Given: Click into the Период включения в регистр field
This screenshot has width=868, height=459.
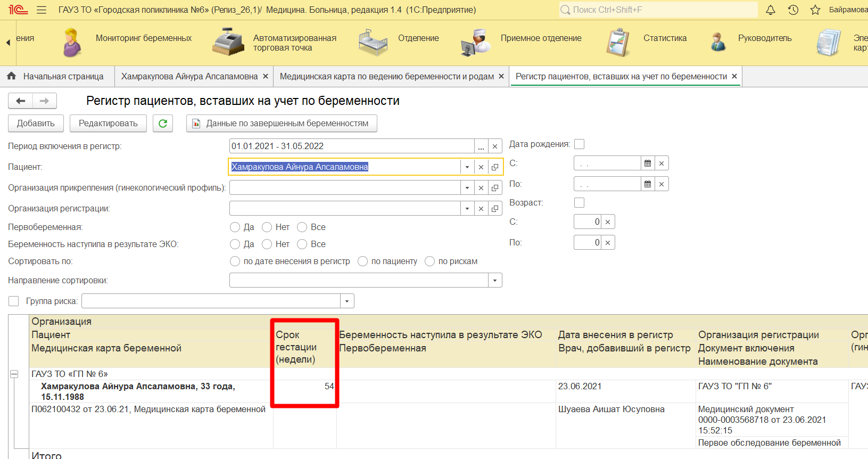Looking at the screenshot, I should (x=351, y=146).
